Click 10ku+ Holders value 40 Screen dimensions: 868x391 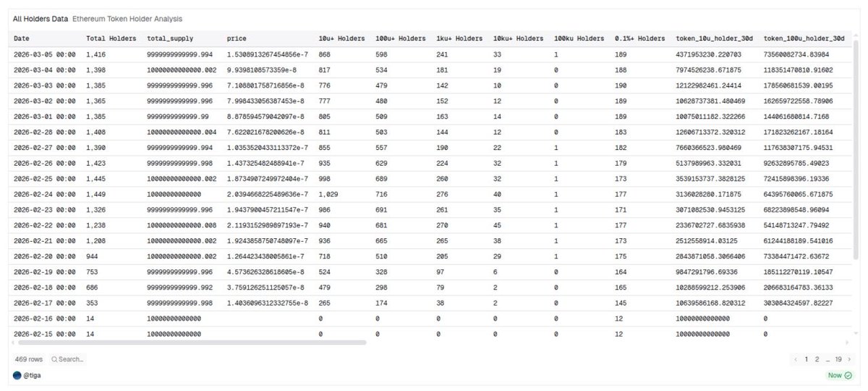click(x=498, y=194)
